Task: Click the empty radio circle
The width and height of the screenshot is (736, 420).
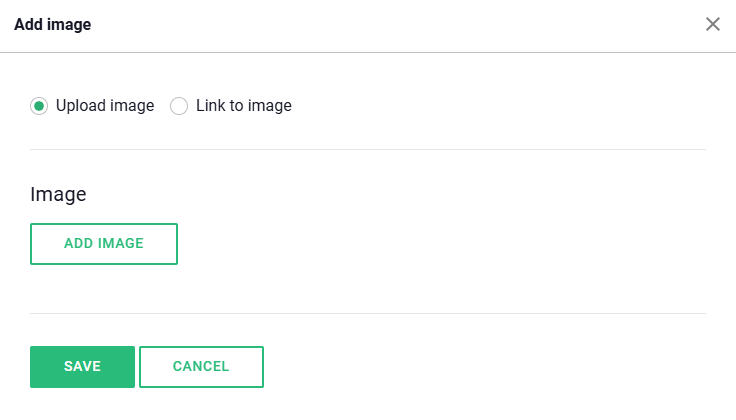Action: [179, 106]
